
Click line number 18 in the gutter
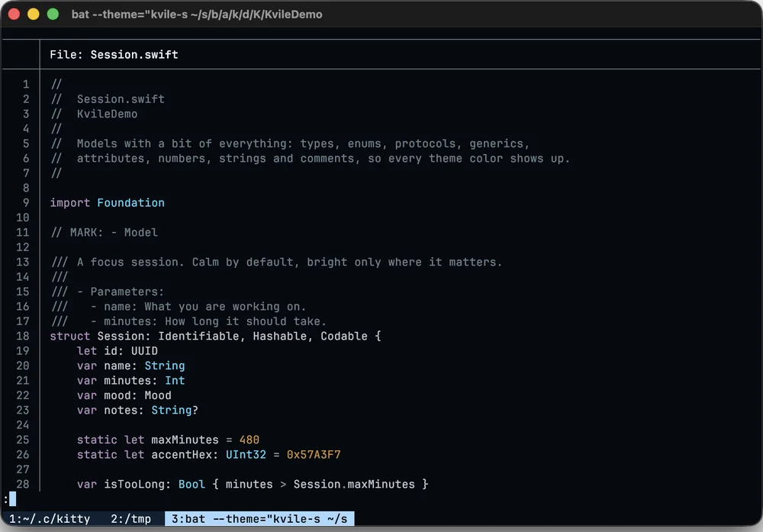click(23, 337)
